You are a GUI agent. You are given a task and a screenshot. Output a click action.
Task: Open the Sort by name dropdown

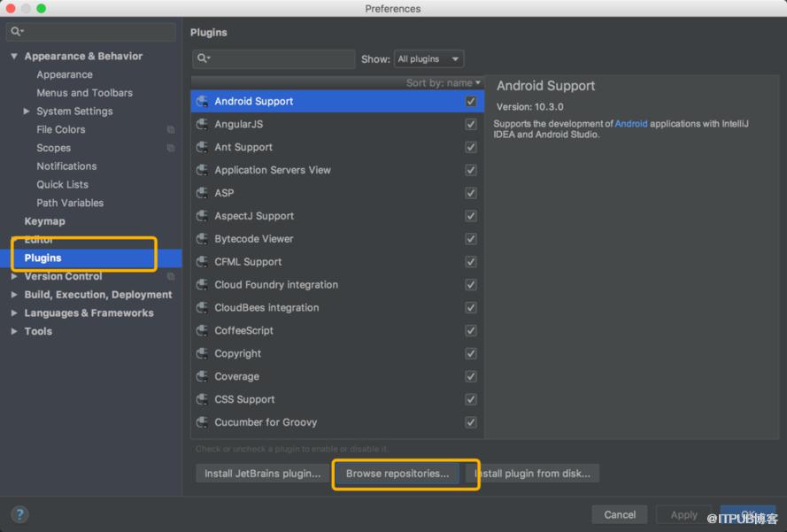pyautogui.click(x=444, y=83)
